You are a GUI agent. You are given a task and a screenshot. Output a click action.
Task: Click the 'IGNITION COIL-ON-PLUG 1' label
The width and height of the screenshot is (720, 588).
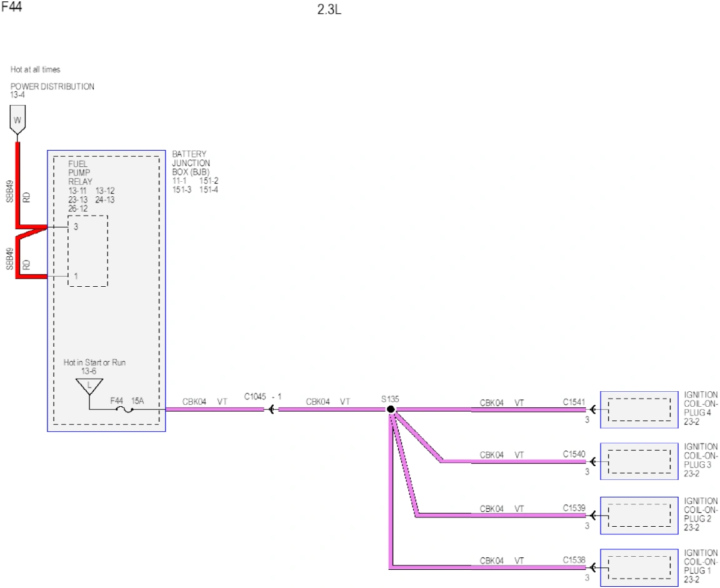click(x=701, y=561)
